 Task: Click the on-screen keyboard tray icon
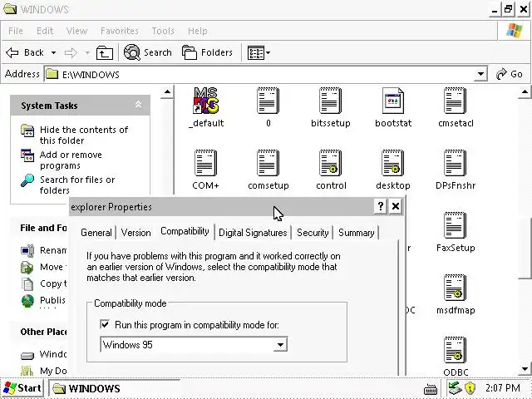(431, 389)
